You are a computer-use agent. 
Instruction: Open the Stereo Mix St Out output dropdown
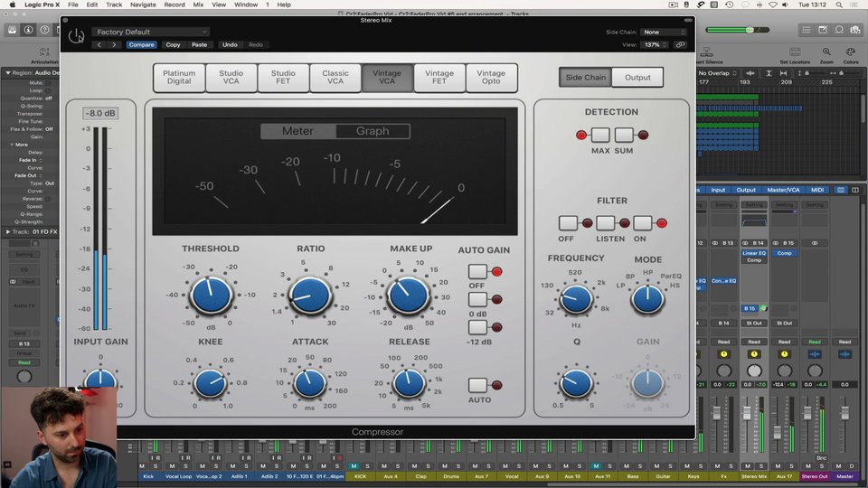tap(754, 324)
